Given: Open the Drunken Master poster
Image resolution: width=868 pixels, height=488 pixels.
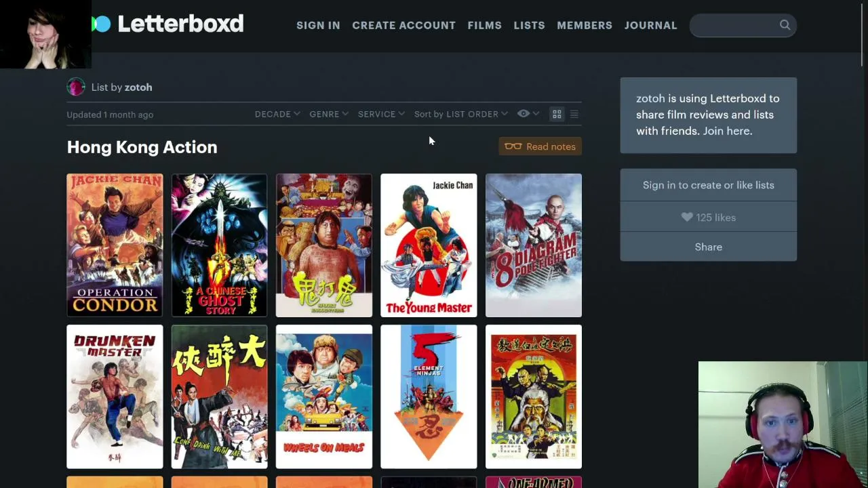Looking at the screenshot, I should click(x=115, y=396).
